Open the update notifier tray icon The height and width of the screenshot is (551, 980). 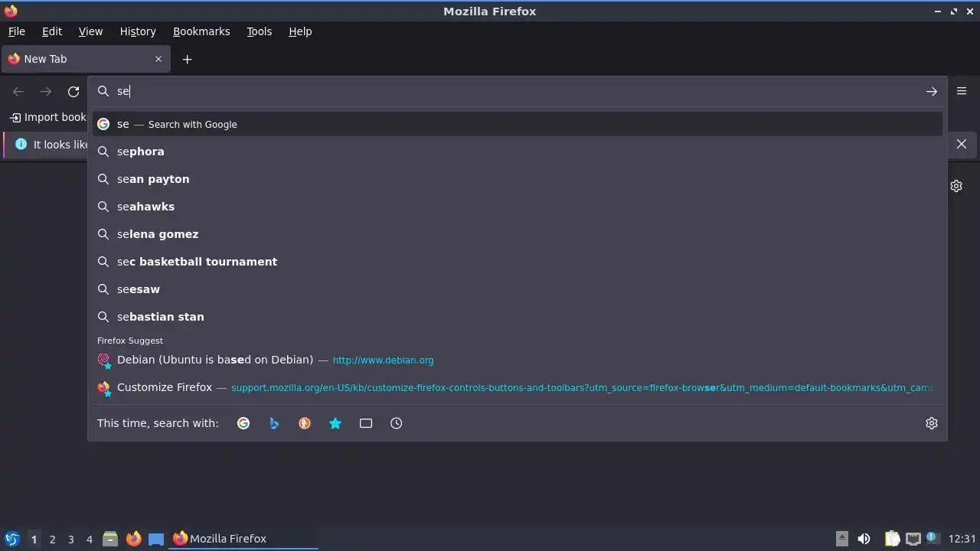pyautogui.click(x=933, y=539)
